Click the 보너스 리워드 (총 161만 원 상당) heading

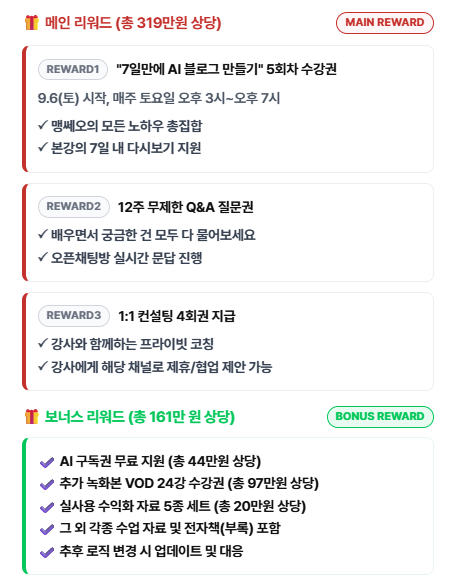(x=140, y=417)
